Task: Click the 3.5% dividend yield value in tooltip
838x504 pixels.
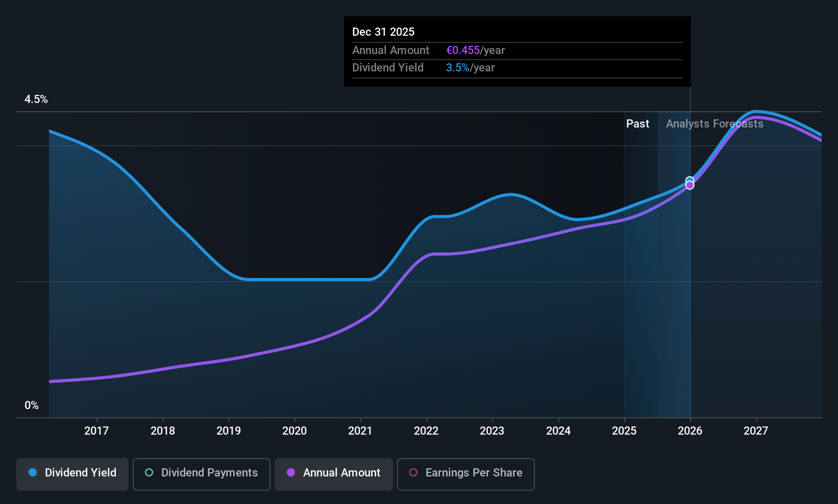Action: 458,68
